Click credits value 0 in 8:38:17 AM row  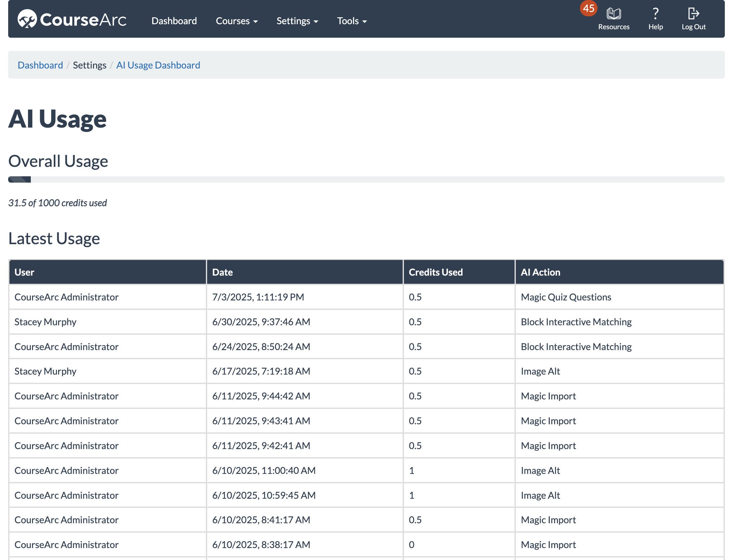tap(411, 545)
